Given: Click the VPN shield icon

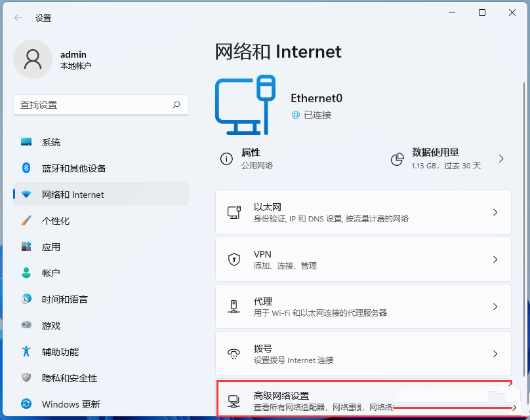Looking at the screenshot, I should pos(233,259).
